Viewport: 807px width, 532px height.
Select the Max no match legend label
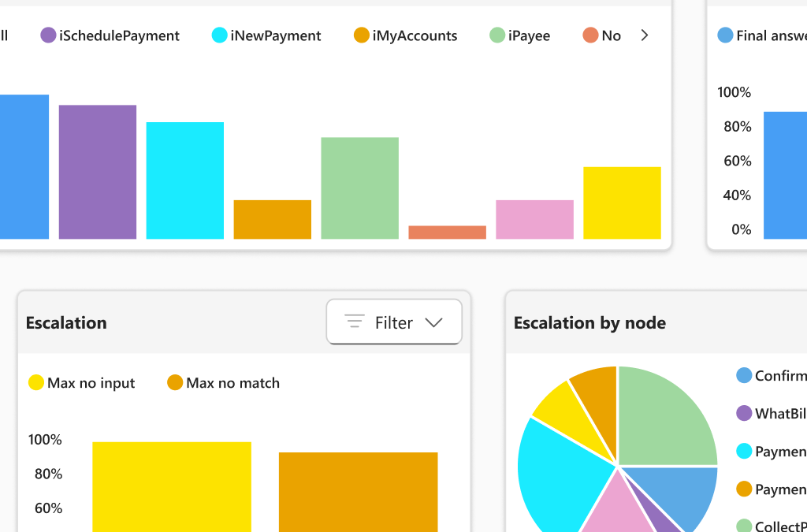click(x=233, y=383)
